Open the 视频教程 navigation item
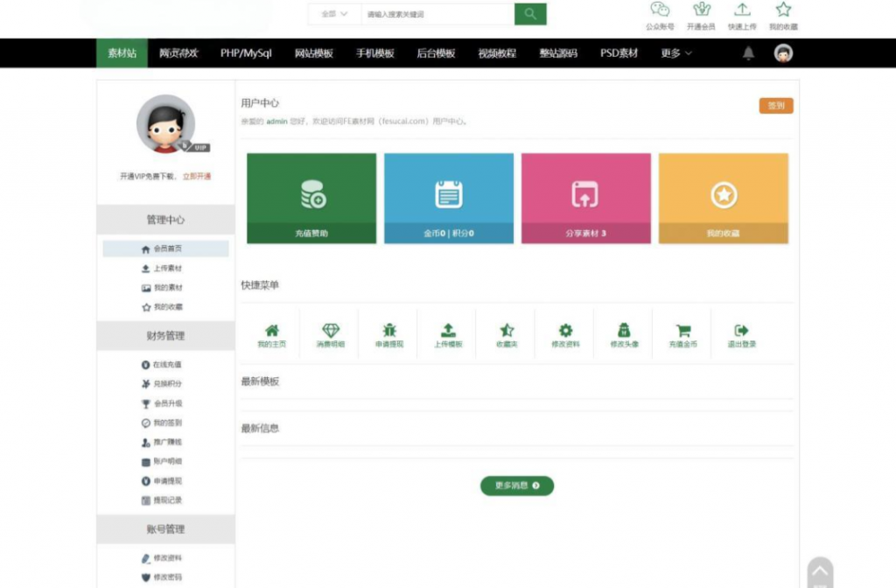The image size is (896, 588). [x=497, y=53]
